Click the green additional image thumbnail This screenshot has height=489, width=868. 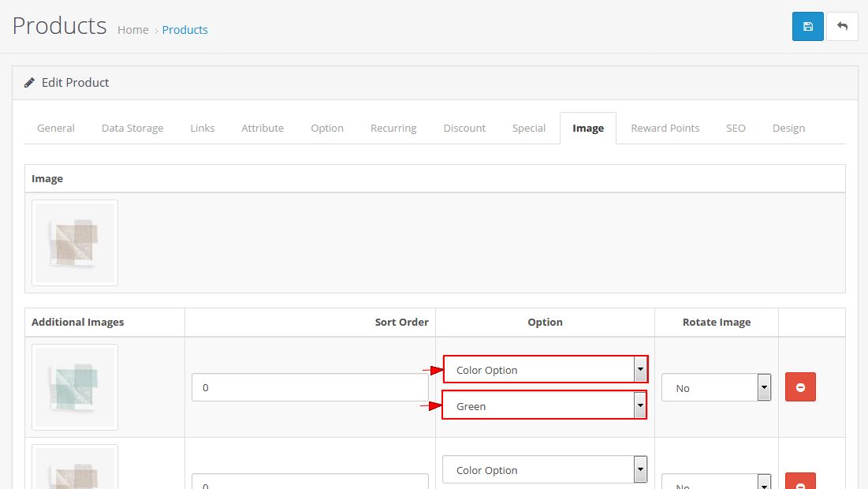75,387
